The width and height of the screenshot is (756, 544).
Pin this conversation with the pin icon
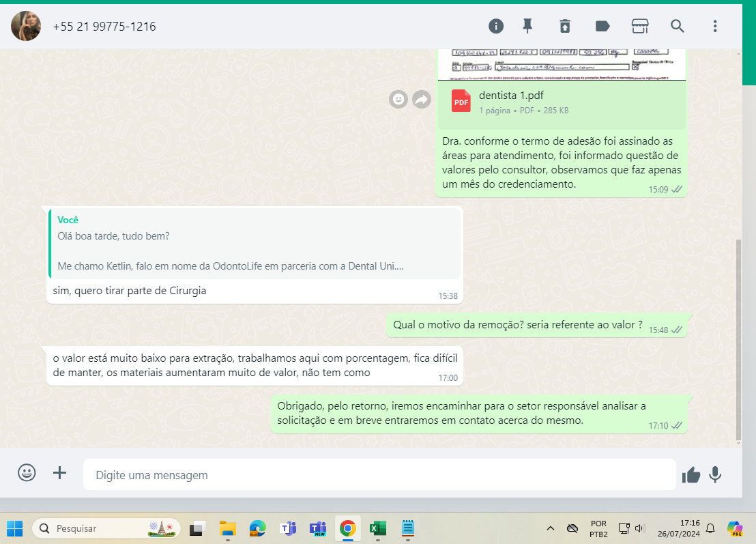tap(527, 26)
